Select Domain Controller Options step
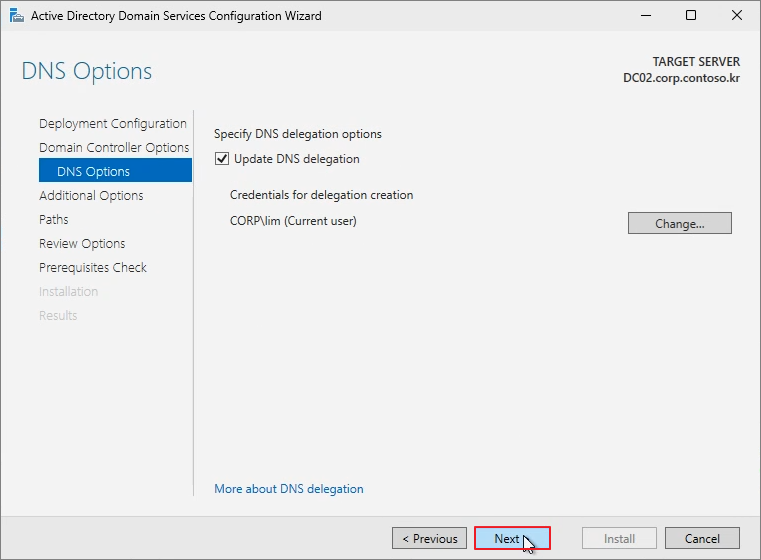761x560 pixels. (x=114, y=148)
